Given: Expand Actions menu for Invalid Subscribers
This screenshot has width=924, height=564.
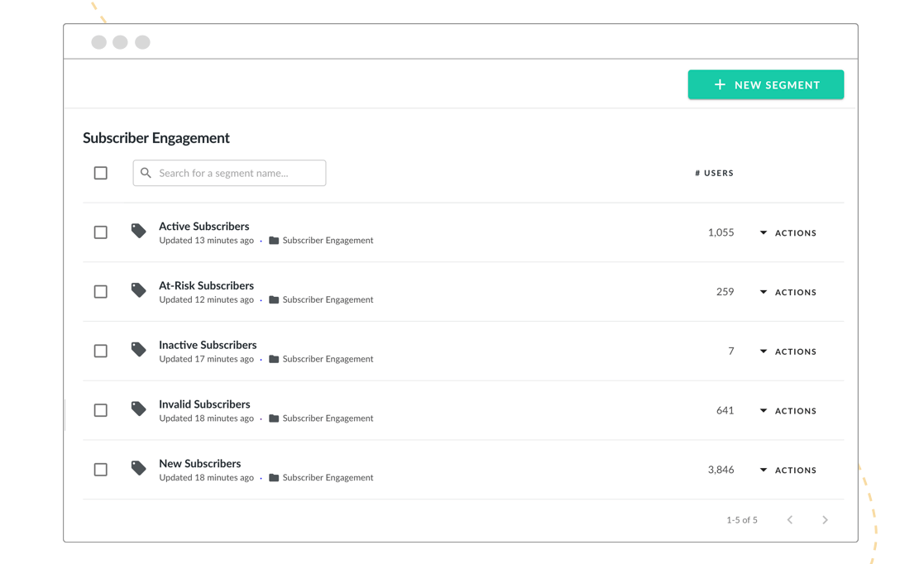Looking at the screenshot, I should (788, 411).
